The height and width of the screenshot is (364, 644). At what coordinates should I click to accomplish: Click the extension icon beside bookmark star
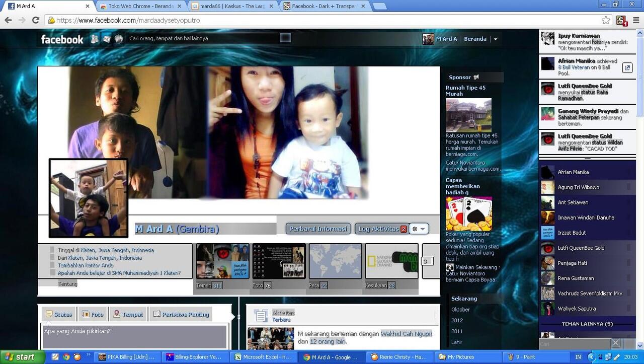pyautogui.click(x=622, y=20)
